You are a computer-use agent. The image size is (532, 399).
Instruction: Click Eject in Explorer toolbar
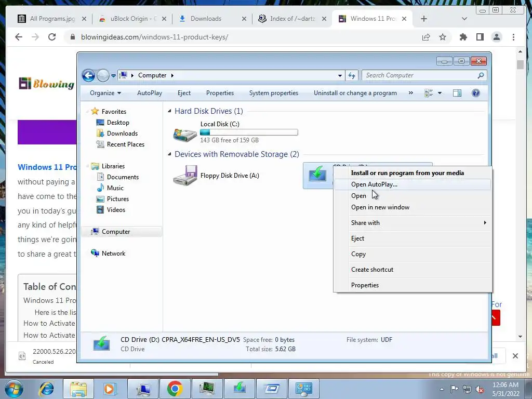pos(184,93)
